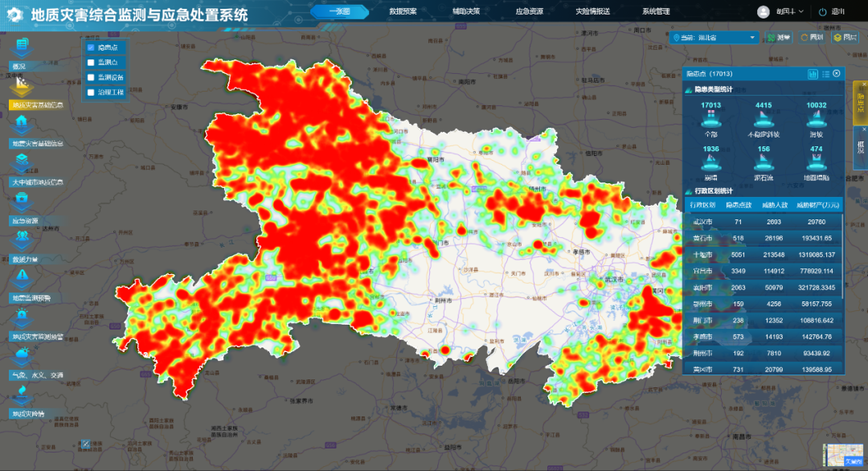Uncheck the 隐患点 checkbox
Screen dimensions: 868x471
[91, 47]
